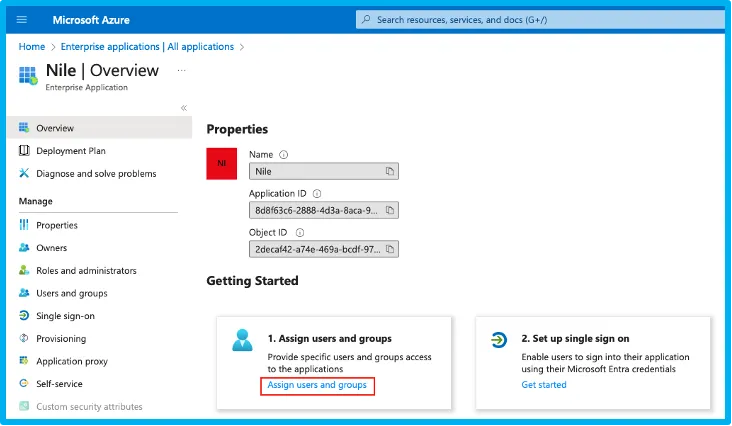Click the search magnifier icon
The width and height of the screenshot is (732, 426).
[x=366, y=20]
